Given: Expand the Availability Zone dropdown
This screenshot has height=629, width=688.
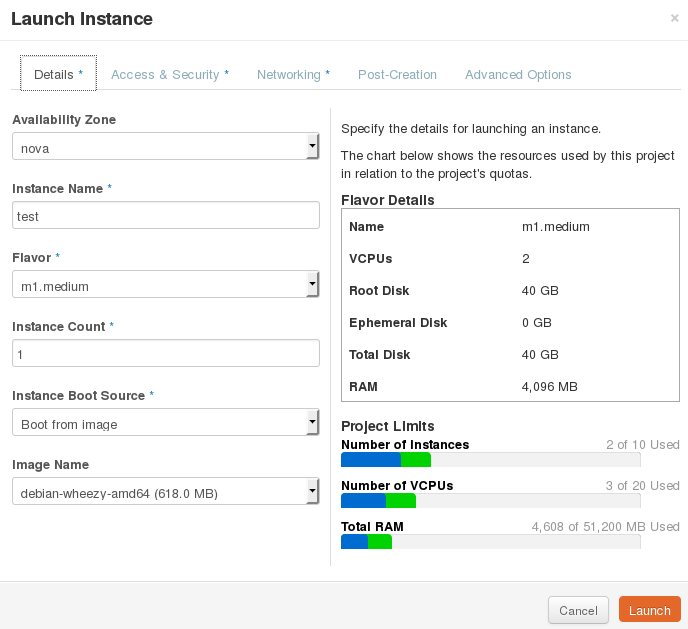Looking at the screenshot, I should point(165,148).
